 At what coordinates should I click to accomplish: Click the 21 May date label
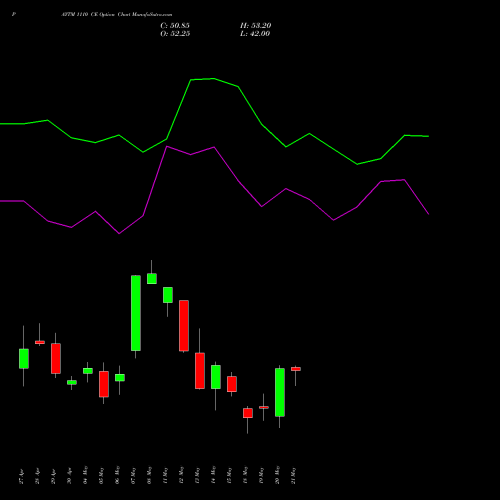coord(294,475)
